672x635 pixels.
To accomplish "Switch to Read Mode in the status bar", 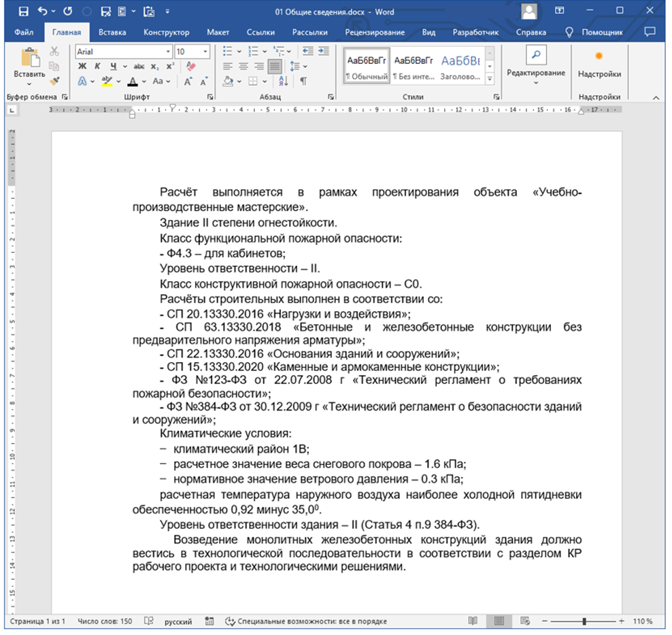I will point(474,621).
